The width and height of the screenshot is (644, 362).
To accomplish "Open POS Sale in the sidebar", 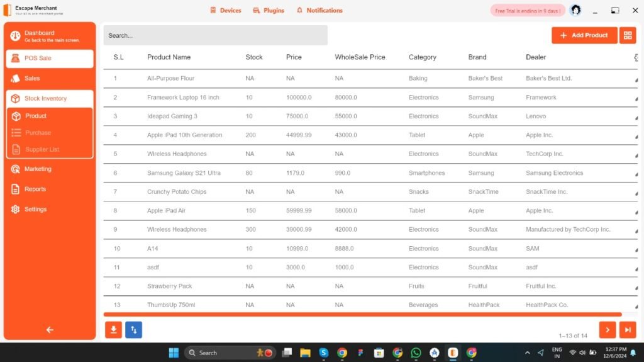I will pos(50,58).
